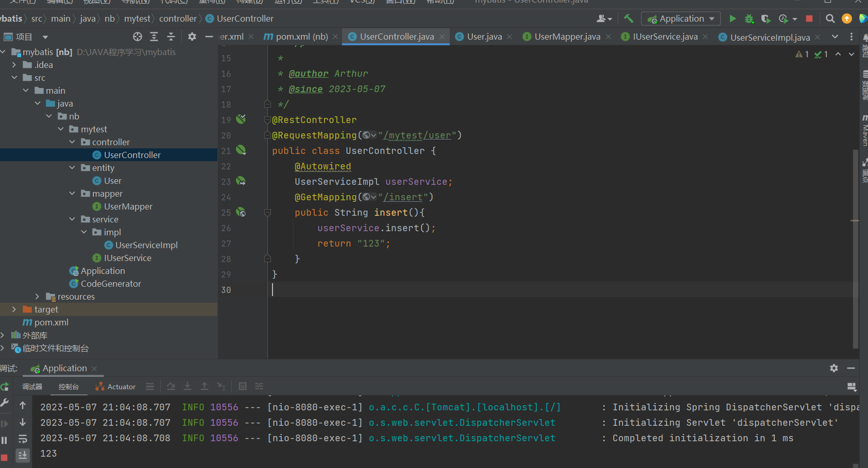Viewport: 868px width, 468px height.
Task: Hide the project tool window
Action: tap(209, 37)
